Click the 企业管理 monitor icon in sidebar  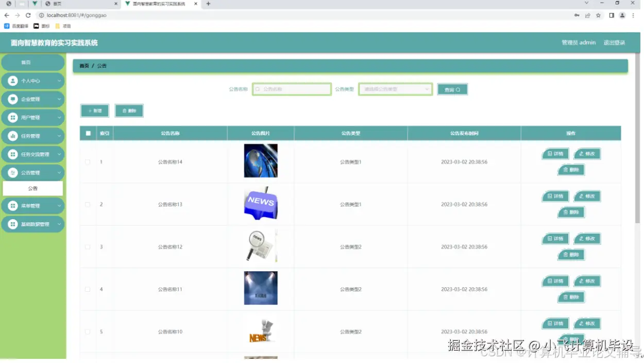(13, 99)
